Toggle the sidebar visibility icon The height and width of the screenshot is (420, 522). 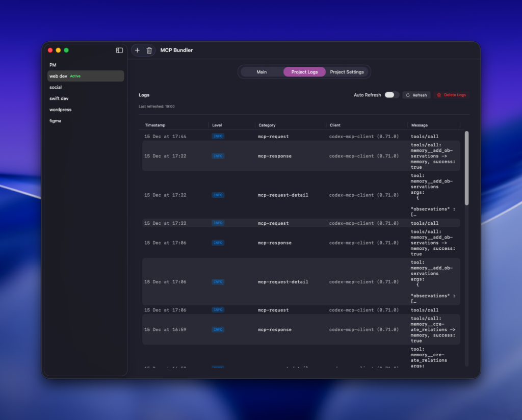point(119,50)
